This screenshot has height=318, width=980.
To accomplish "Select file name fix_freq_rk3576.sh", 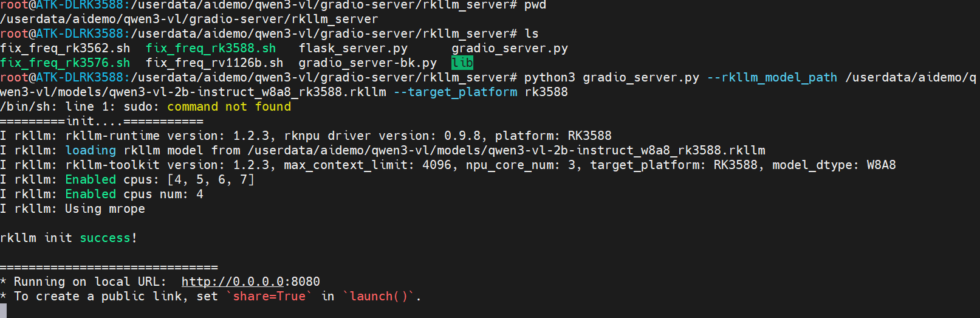I will click(65, 63).
